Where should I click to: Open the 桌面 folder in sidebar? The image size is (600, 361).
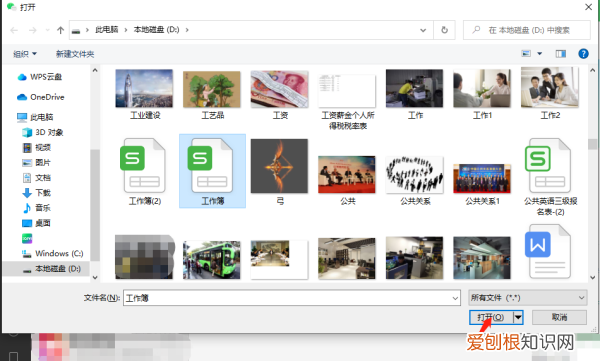(37, 223)
